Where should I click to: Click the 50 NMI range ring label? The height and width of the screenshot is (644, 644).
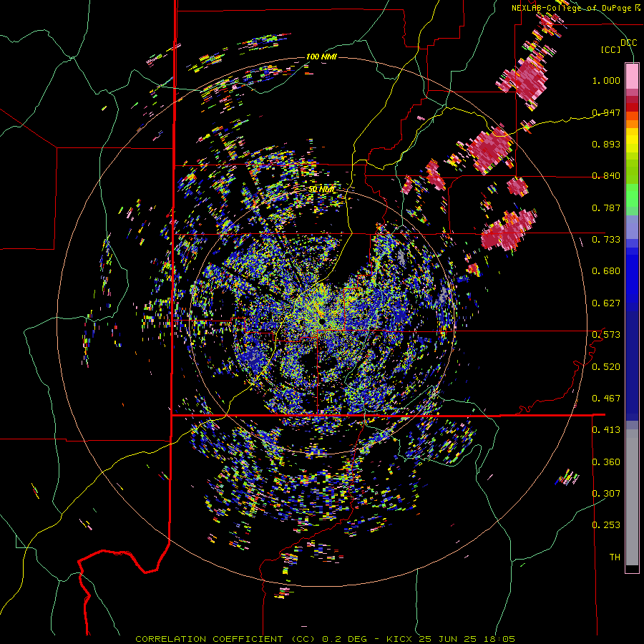[x=322, y=190]
